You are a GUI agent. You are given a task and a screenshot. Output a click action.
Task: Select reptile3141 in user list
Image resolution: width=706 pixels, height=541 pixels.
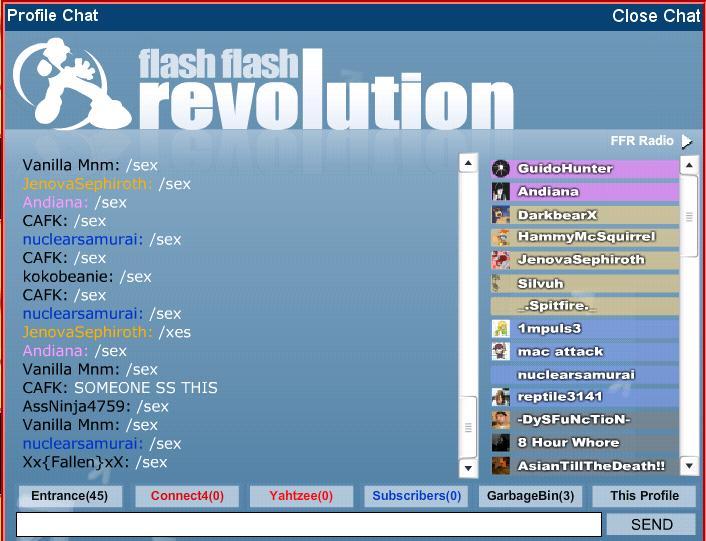(560, 397)
